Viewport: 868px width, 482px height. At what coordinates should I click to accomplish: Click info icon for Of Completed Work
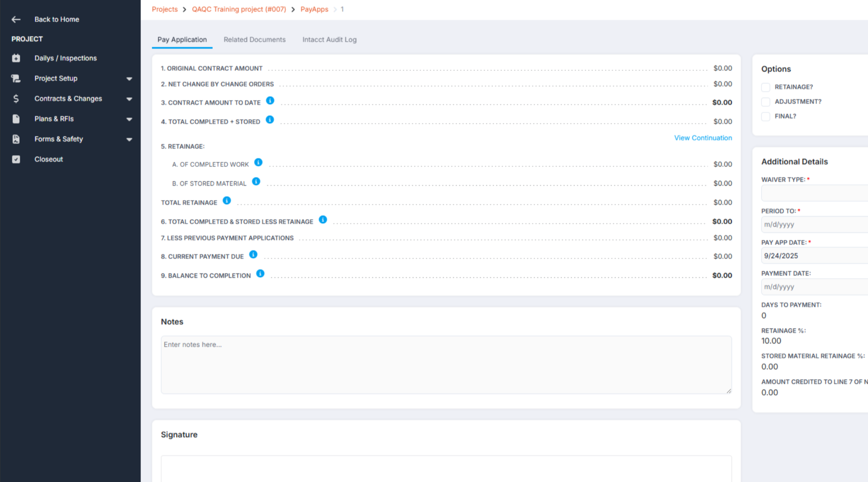[258, 163]
